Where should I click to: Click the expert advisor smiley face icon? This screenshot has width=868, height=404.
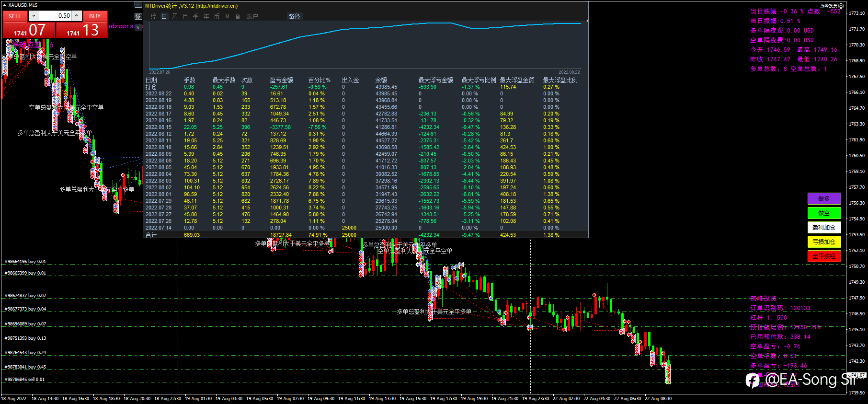tap(841, 6)
